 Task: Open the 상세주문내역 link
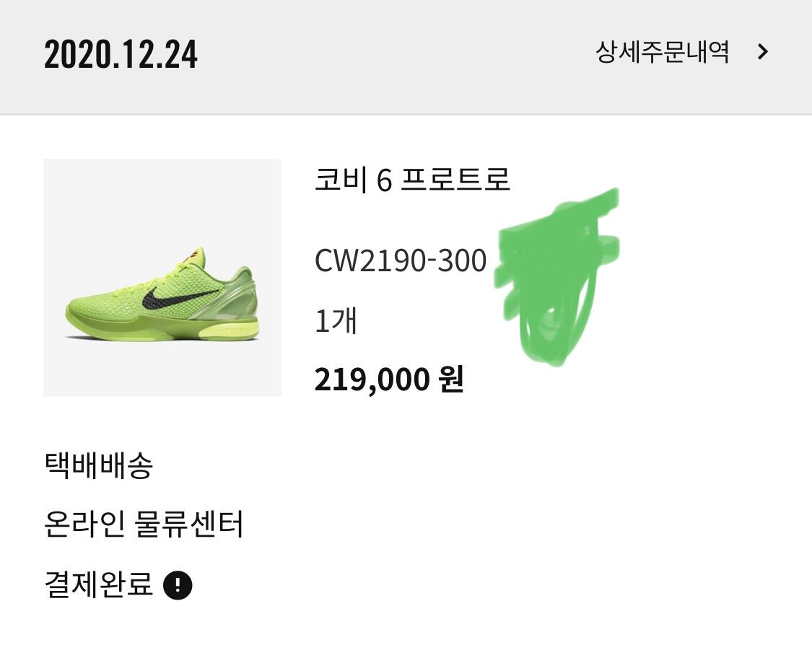(662, 52)
